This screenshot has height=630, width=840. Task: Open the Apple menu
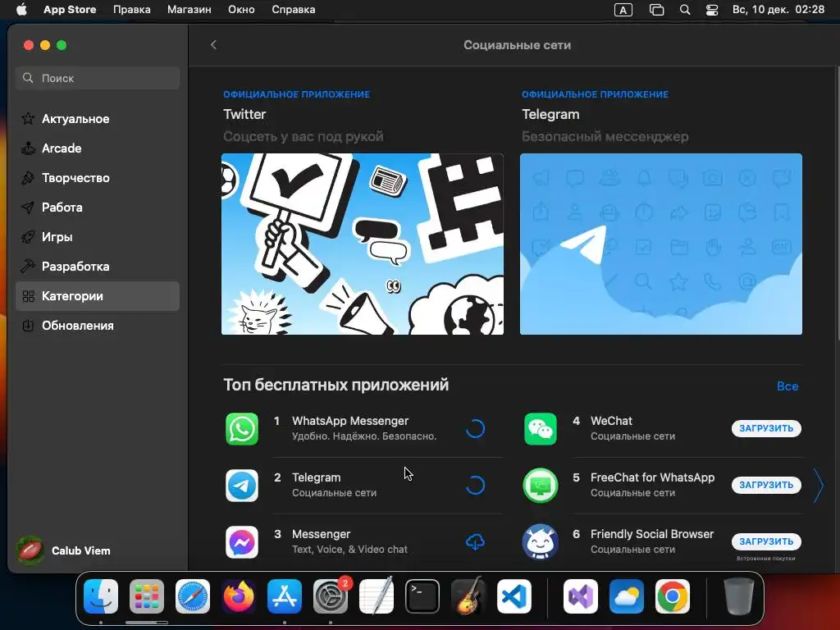tap(21, 10)
